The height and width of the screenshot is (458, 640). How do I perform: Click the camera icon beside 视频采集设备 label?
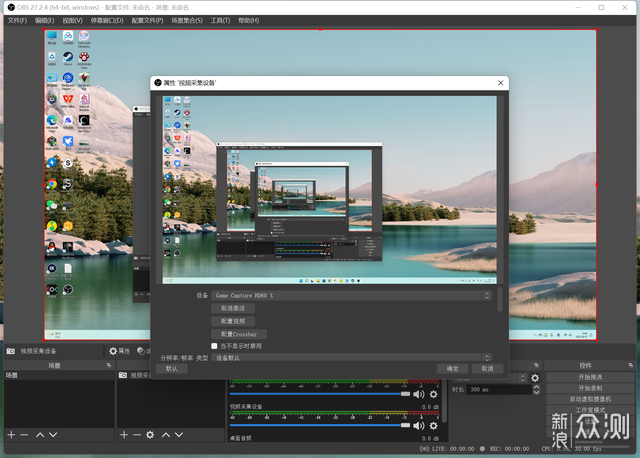(11, 351)
